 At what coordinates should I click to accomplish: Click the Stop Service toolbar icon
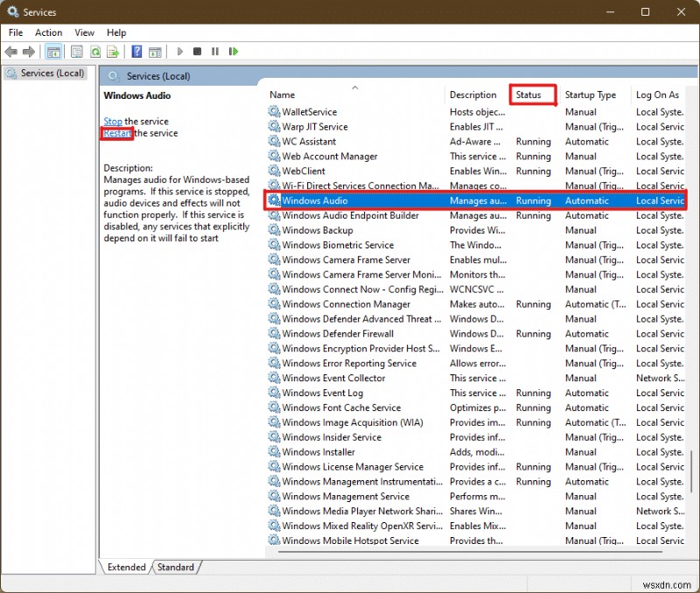[197, 52]
